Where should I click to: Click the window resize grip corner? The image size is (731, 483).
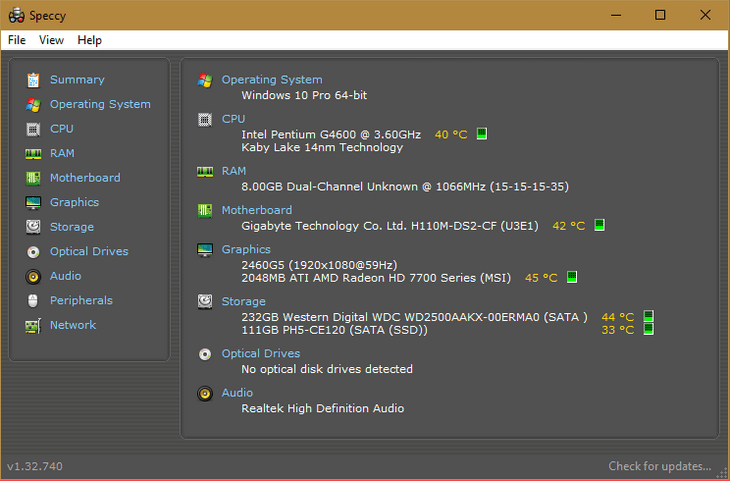point(722,473)
